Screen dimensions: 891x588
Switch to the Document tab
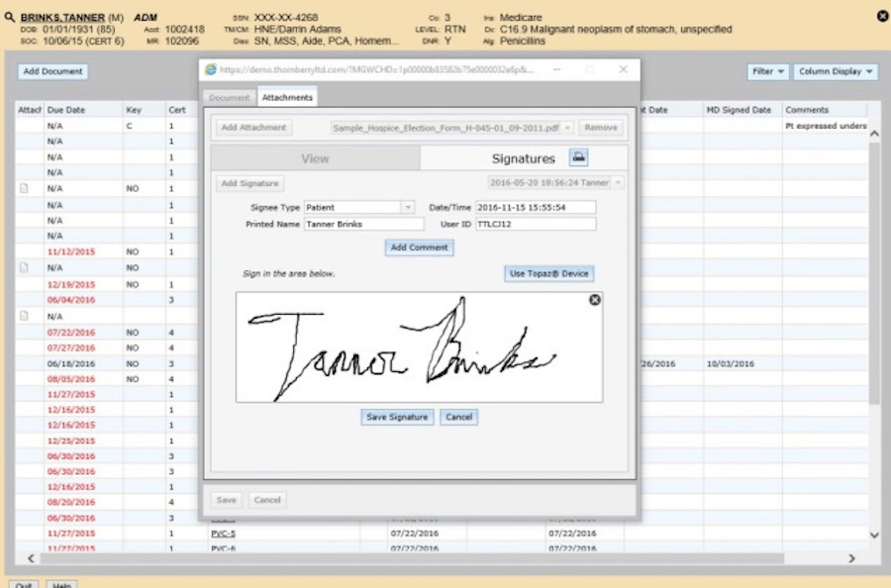point(229,98)
